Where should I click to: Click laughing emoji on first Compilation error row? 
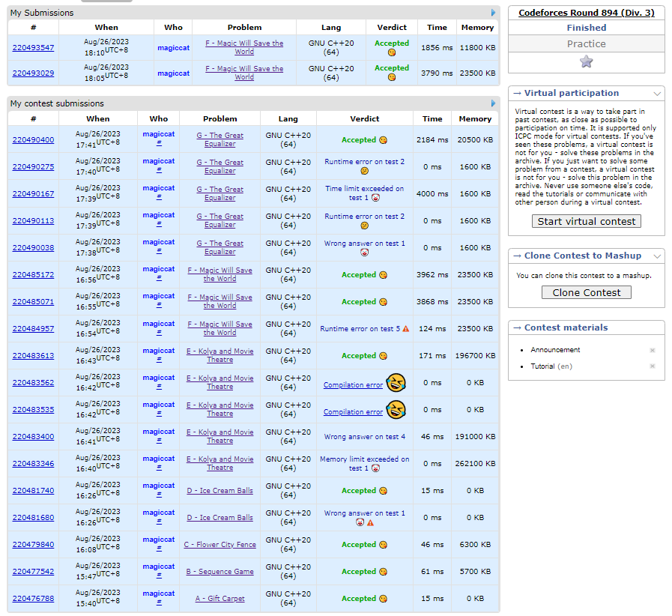[x=396, y=382]
